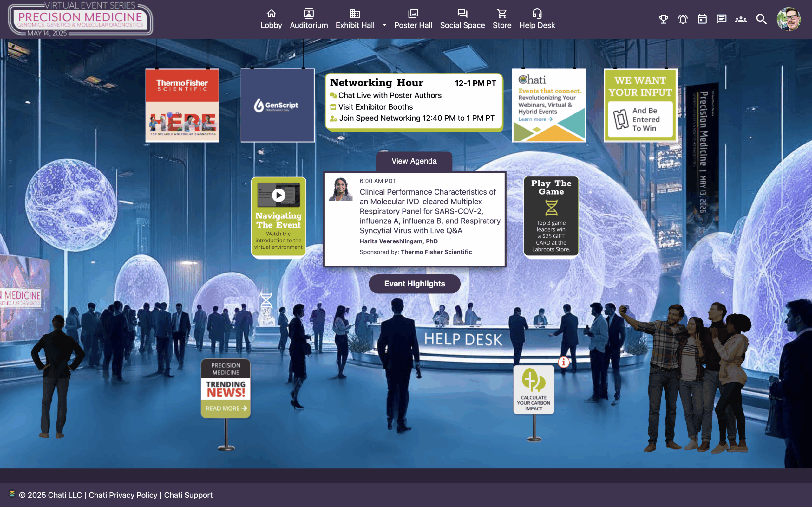Open Chati Privacy Policy link
This screenshot has height=507, width=812.
coord(123,495)
